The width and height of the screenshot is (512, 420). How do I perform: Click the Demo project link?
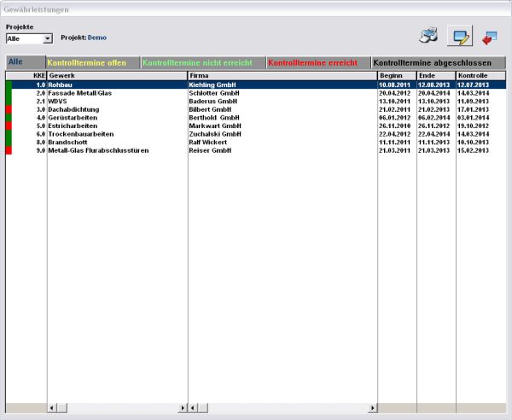click(x=98, y=38)
